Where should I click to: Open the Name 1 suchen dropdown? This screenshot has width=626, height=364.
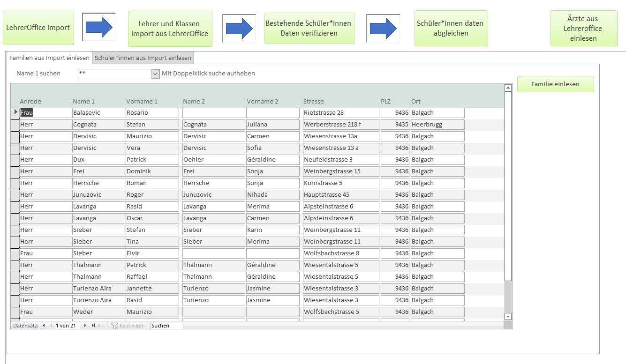coord(155,74)
